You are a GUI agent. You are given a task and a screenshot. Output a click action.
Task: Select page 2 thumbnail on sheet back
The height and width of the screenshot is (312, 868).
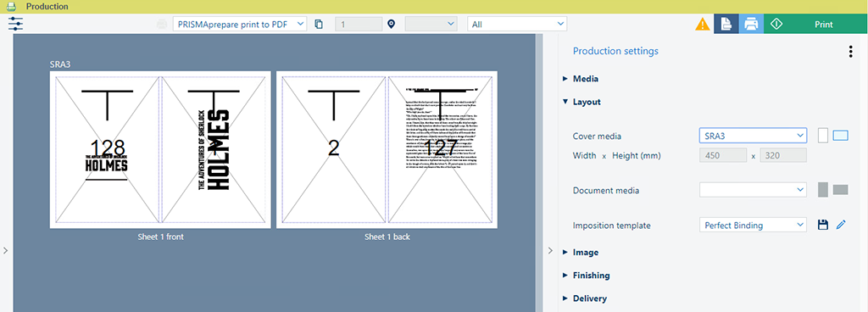pos(333,149)
